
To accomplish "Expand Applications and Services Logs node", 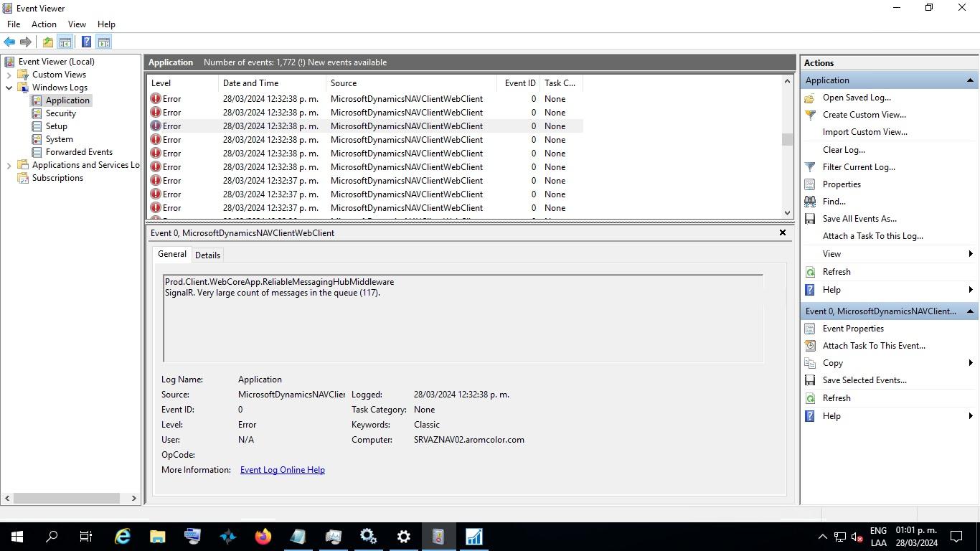I will point(9,165).
